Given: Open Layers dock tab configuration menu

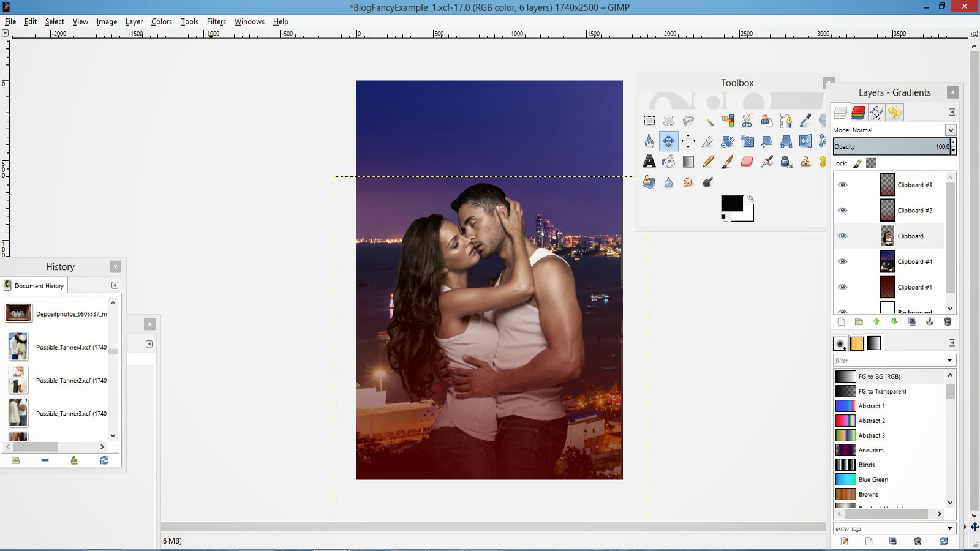Looking at the screenshot, I should (x=952, y=112).
